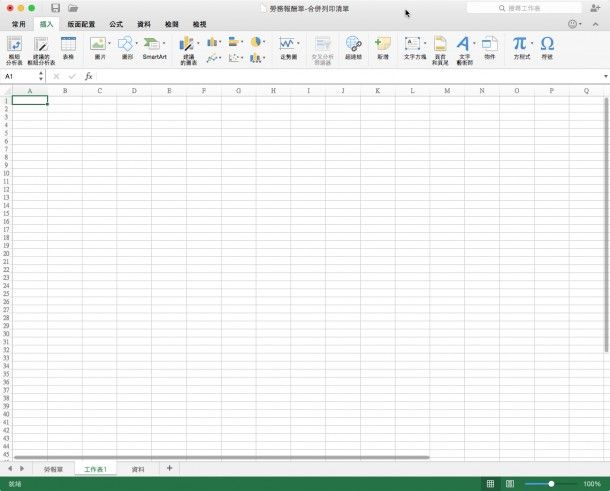This screenshot has height=491, width=610.
Task: Open the Home (常用) tab
Action: [x=18, y=24]
